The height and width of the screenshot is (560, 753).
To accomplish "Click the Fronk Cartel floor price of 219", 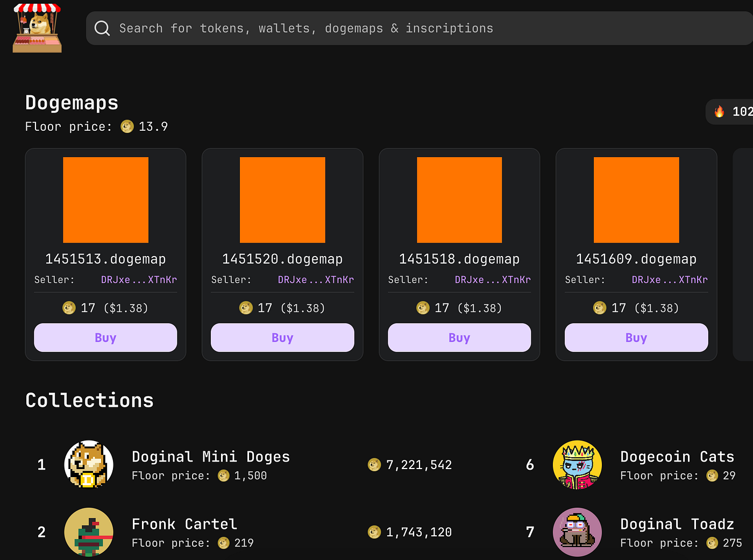I will point(244,543).
